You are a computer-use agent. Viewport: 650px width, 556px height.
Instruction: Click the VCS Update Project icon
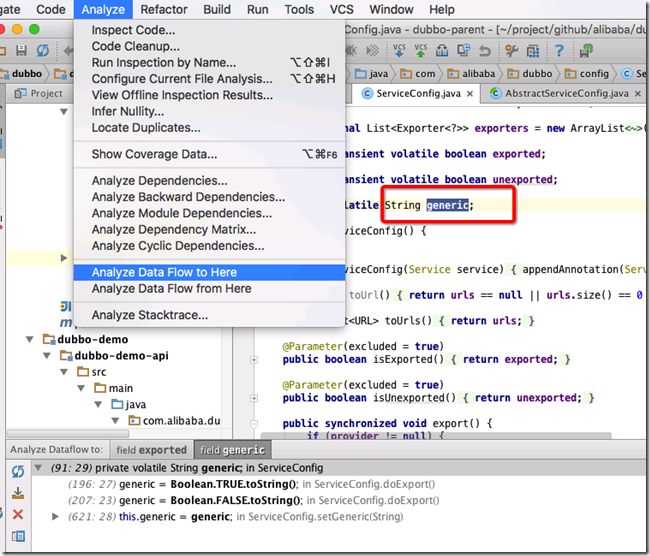399,51
